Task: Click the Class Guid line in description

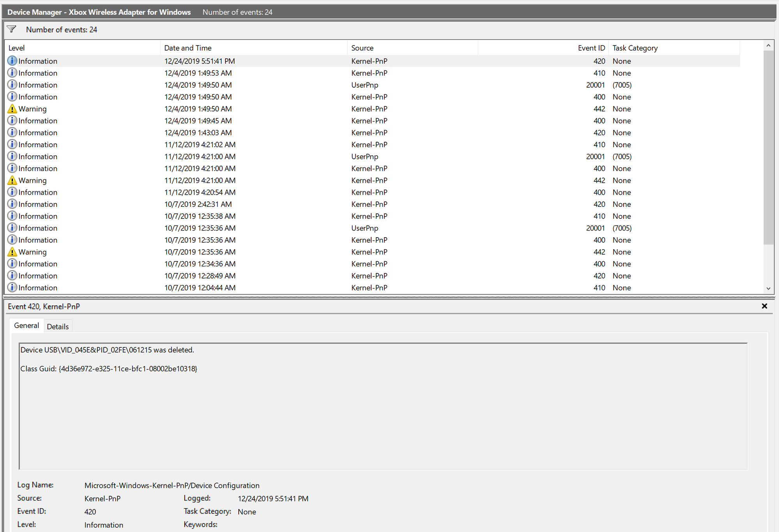Action: pos(109,368)
